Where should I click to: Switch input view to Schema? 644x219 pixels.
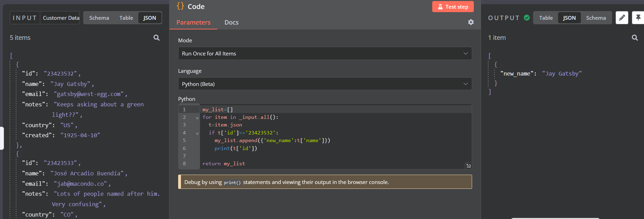(99, 18)
